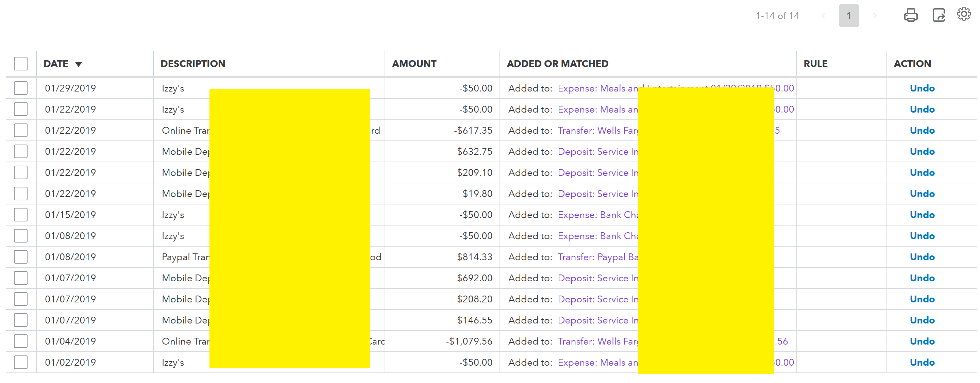Undo the -$617.35 online transfer
Screen dimensions: 980x383
point(922,131)
